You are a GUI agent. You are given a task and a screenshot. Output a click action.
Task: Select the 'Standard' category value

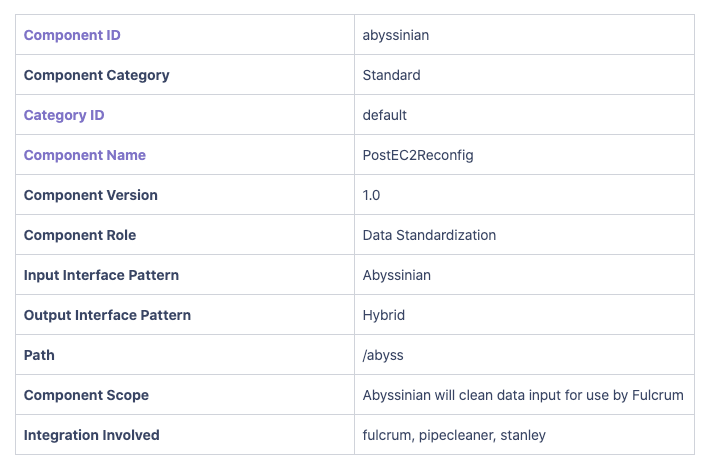point(391,75)
